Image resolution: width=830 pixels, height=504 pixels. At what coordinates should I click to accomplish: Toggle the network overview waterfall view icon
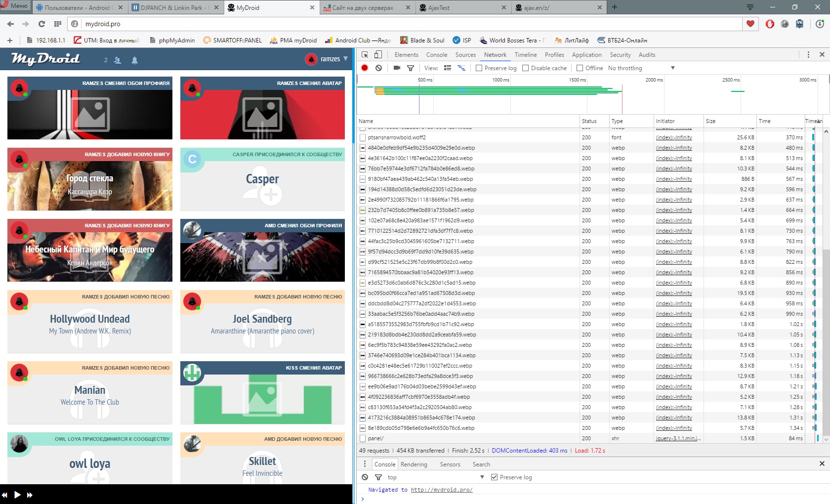click(461, 68)
